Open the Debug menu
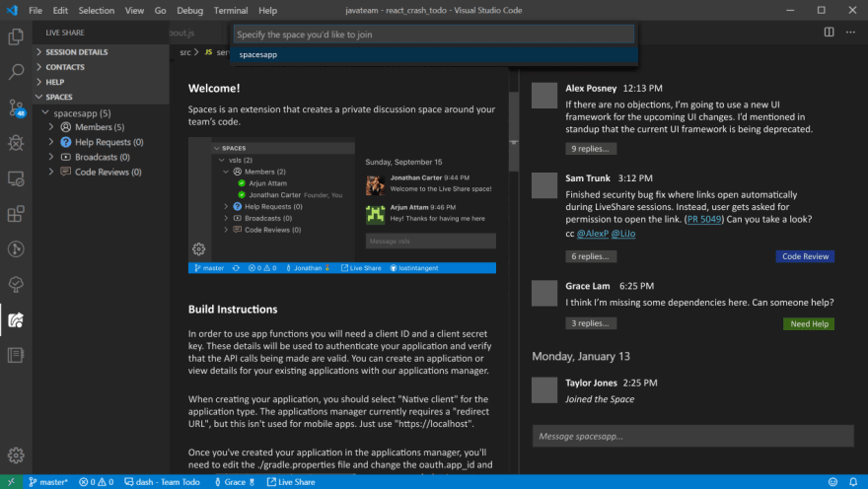This screenshot has width=868, height=489. tap(189, 10)
